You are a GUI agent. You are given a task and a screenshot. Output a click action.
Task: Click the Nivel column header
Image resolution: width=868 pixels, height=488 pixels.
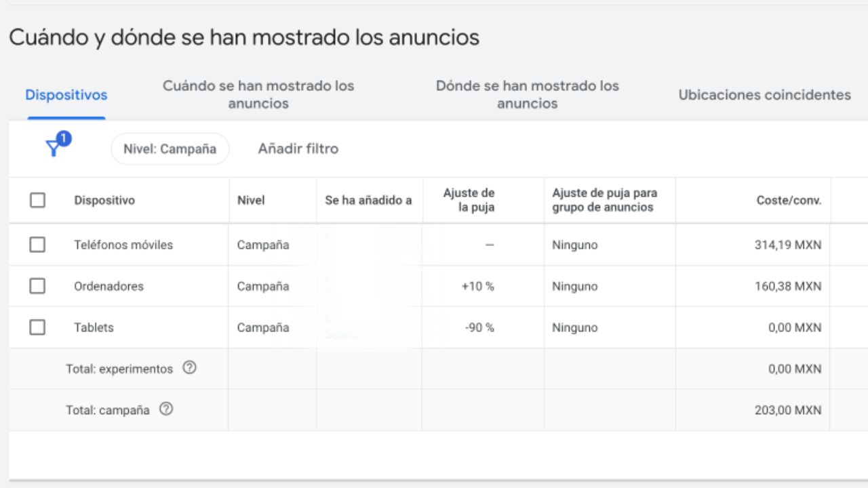click(x=251, y=201)
